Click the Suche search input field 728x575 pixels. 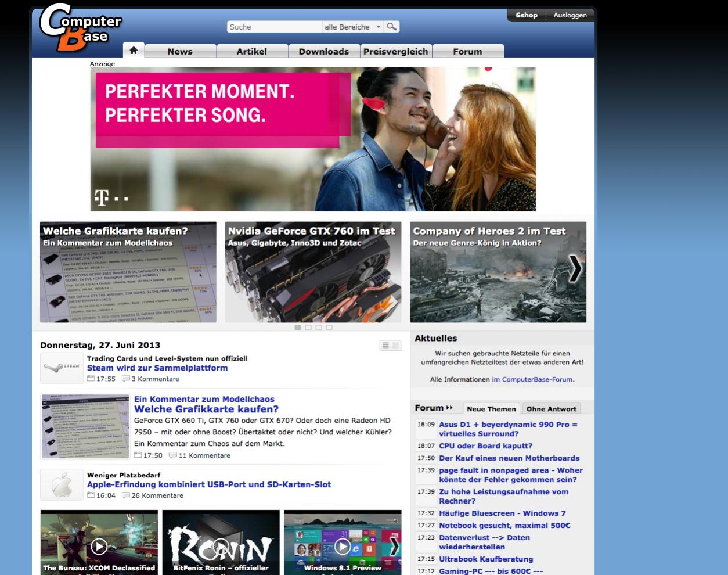[275, 27]
